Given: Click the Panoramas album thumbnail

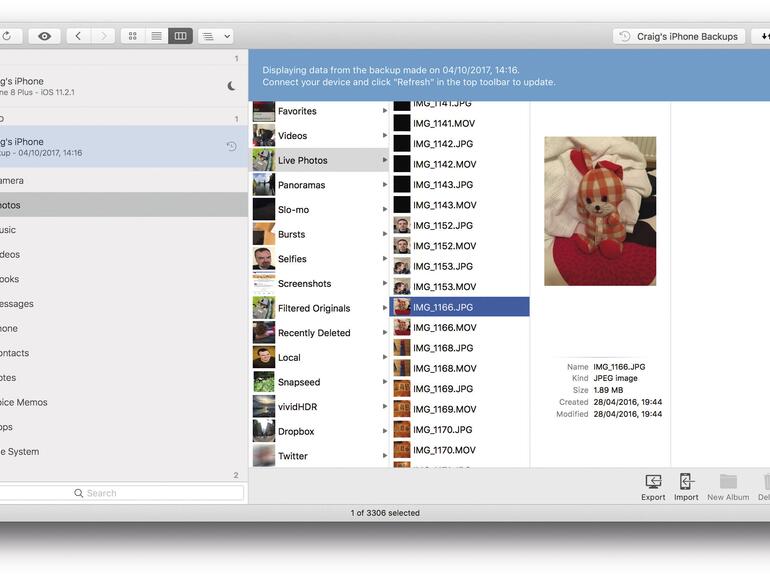Looking at the screenshot, I should pos(264,185).
